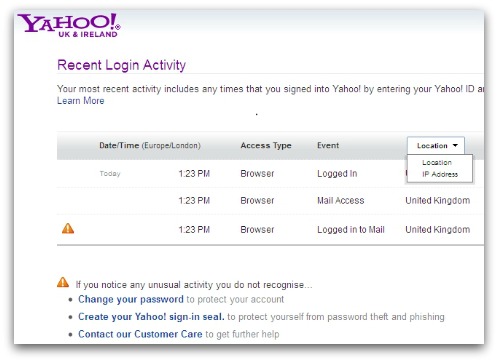Click the Recent Login Activity heading
Viewport: 498px width, 362px height.
pyautogui.click(x=121, y=65)
